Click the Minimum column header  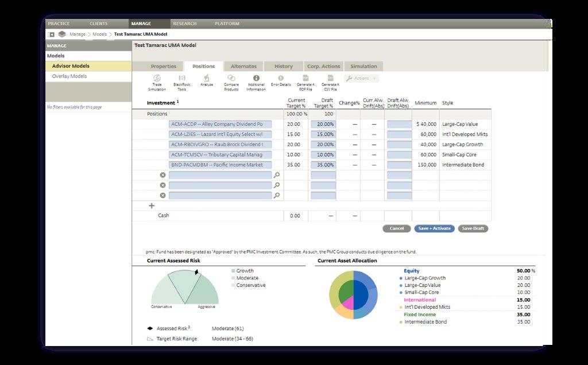(x=425, y=103)
